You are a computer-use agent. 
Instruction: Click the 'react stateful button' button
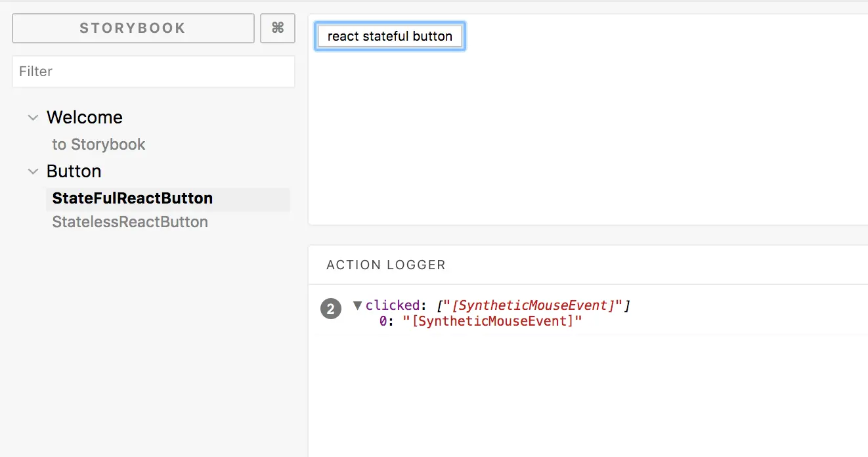(390, 36)
